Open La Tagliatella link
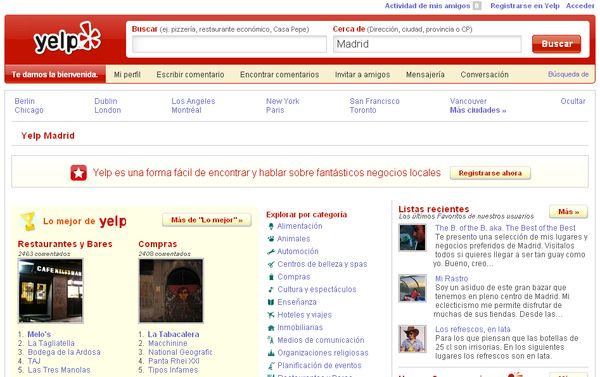 coord(51,343)
